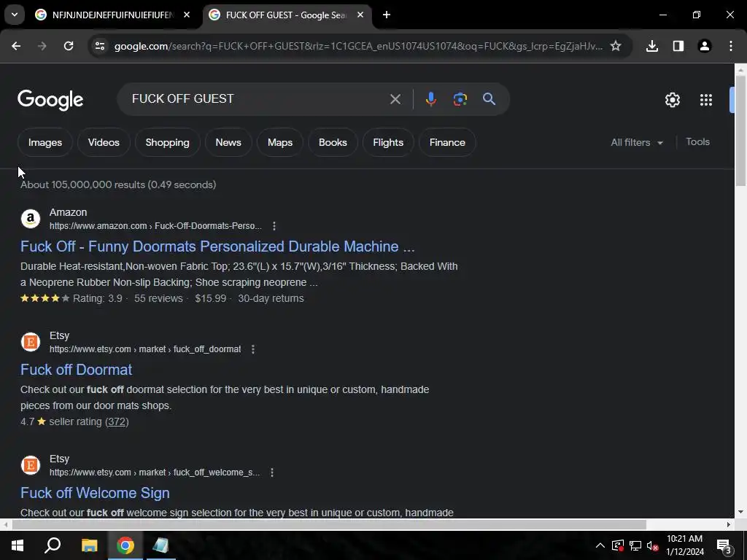Open more options for Etsy welcome sign result
The height and width of the screenshot is (560, 747).
pyautogui.click(x=271, y=472)
